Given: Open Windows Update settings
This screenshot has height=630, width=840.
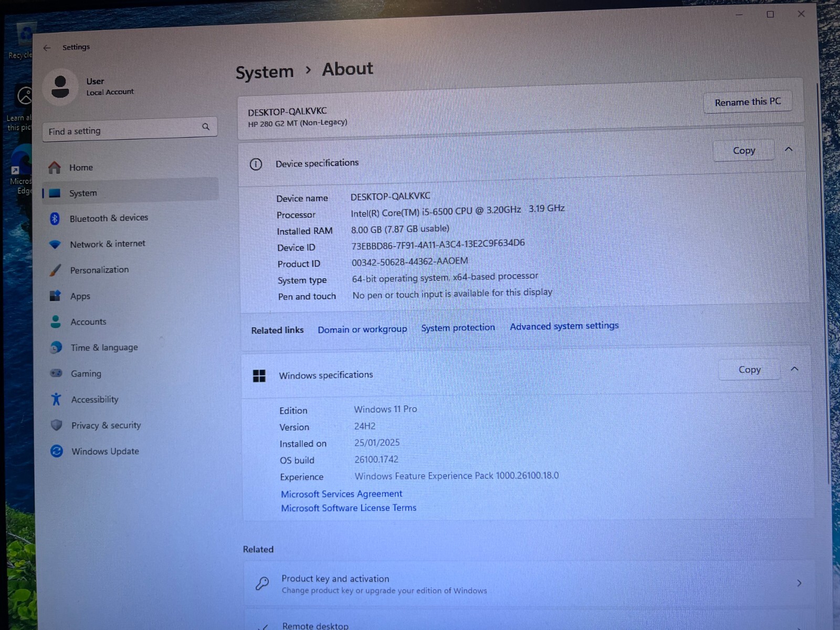Looking at the screenshot, I should point(105,451).
